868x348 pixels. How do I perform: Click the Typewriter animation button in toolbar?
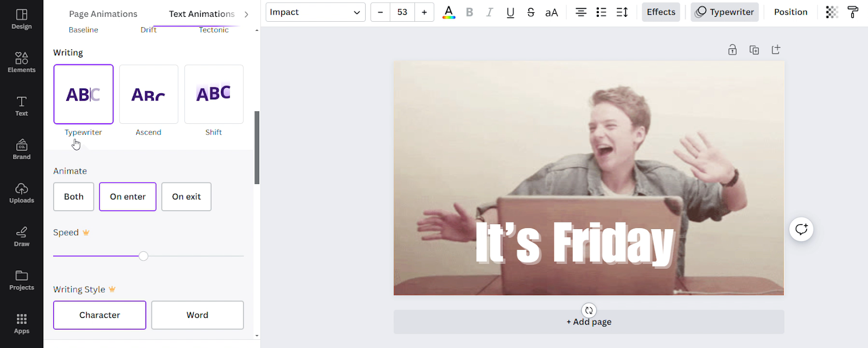click(725, 12)
